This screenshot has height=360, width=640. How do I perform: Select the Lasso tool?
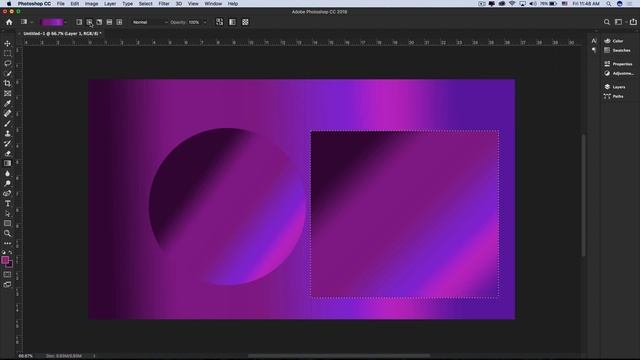(7, 63)
